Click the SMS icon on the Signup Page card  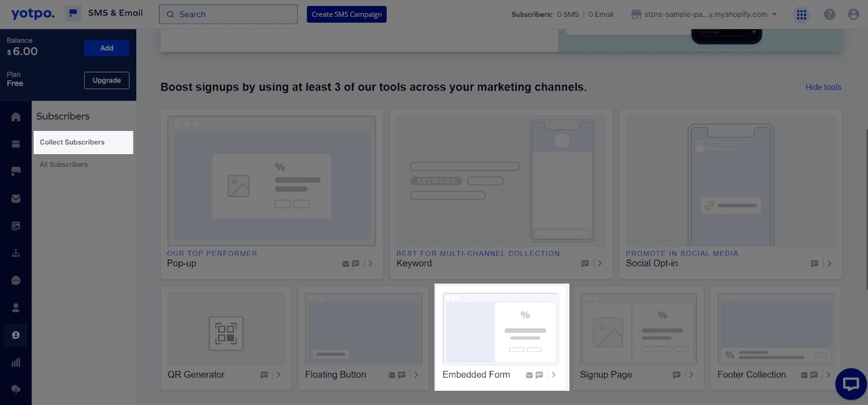(x=676, y=375)
